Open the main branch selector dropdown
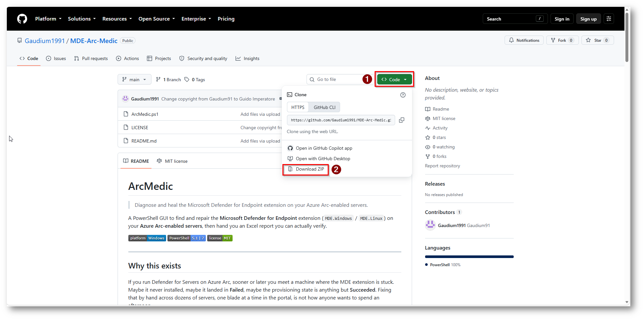The height and width of the screenshot is (320, 644). tap(135, 79)
